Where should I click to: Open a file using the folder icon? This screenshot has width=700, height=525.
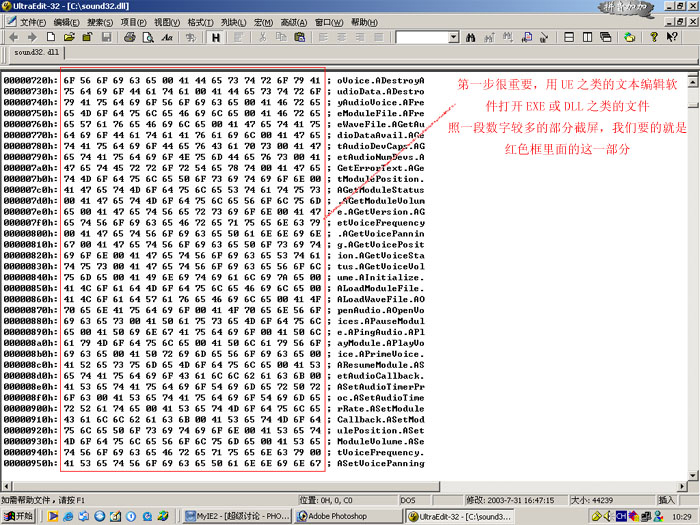(69, 38)
